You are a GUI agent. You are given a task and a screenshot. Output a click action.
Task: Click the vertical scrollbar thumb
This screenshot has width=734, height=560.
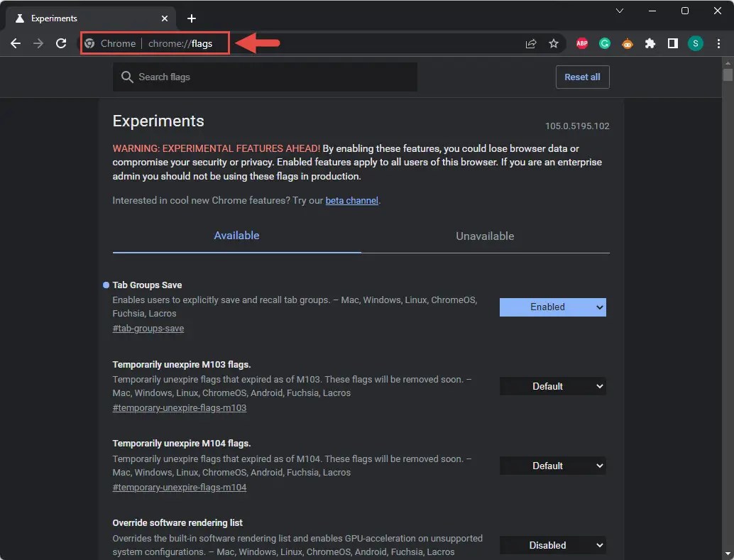728,75
